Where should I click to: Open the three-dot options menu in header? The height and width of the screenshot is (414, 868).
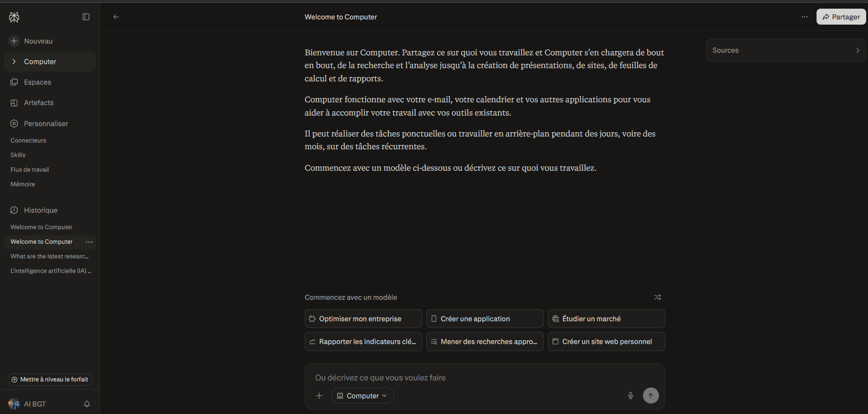(x=805, y=17)
